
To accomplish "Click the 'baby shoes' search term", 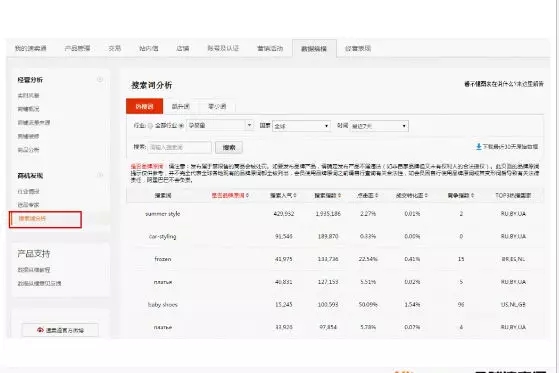I will pos(163,305).
